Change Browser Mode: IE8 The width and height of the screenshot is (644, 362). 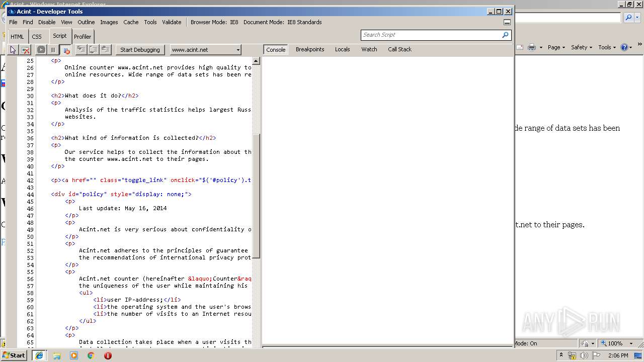tap(214, 22)
